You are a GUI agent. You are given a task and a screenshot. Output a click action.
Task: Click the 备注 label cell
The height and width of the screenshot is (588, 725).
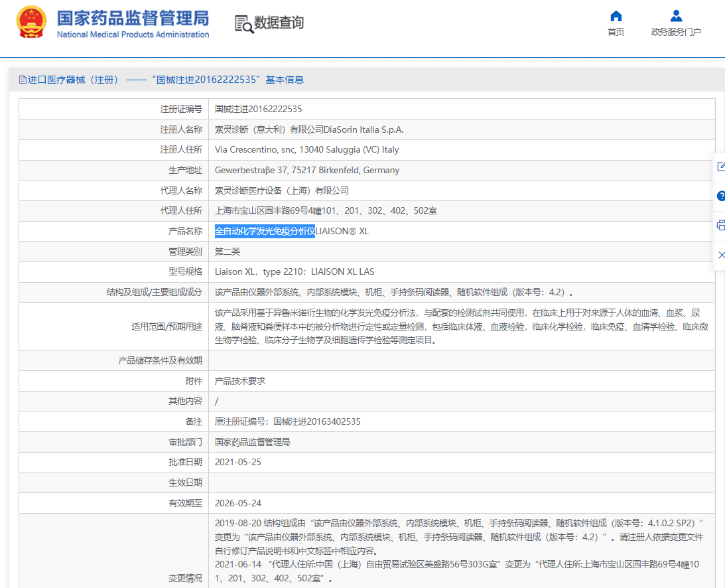[113, 421]
